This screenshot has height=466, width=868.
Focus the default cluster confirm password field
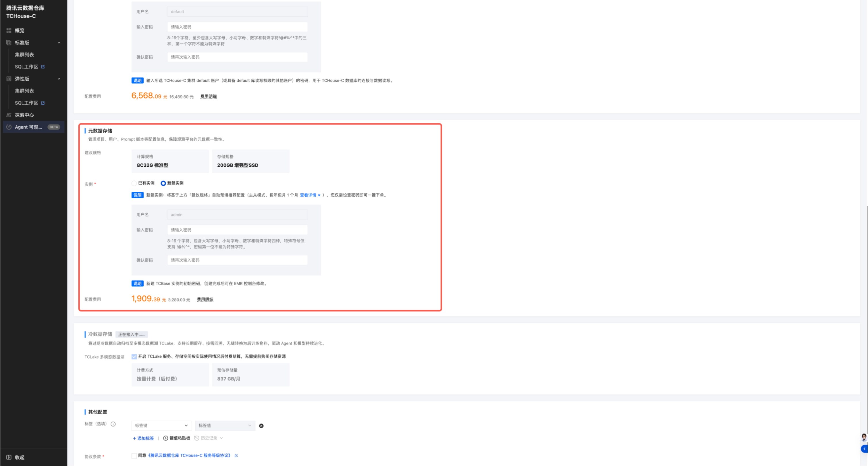(x=237, y=57)
